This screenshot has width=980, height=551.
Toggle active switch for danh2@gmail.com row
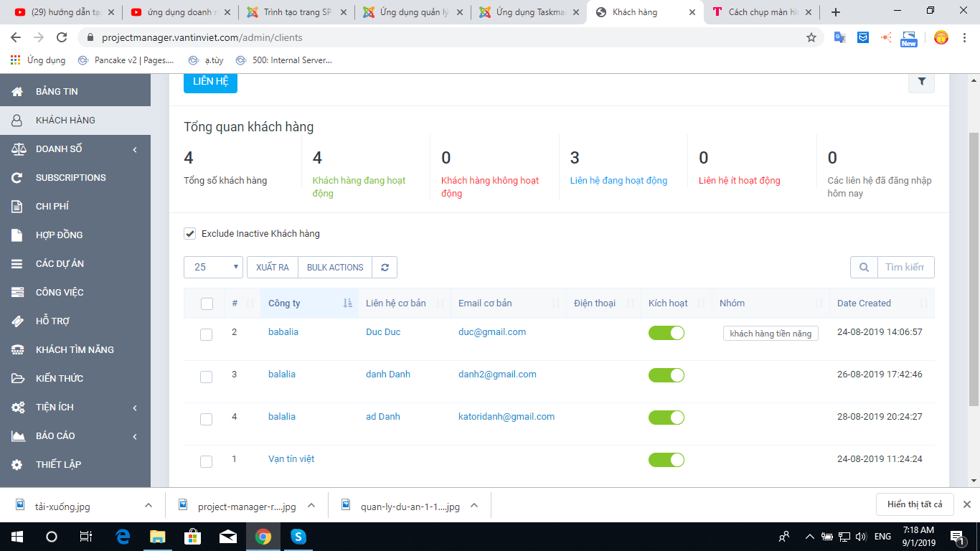tap(666, 375)
